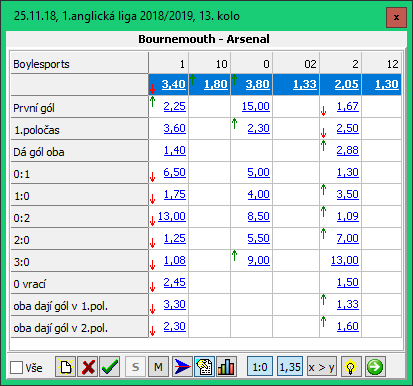Click Dá gól oba odds 2,88
This screenshot has height=386, width=413.
point(348,150)
